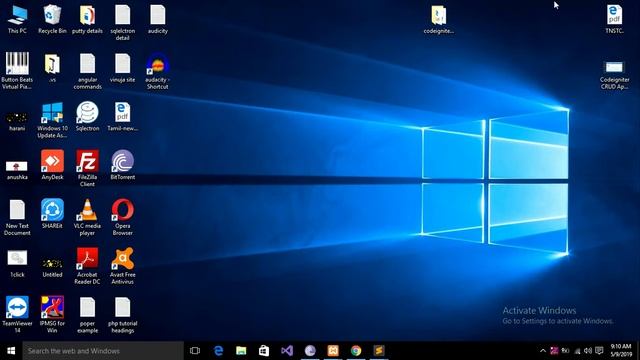
Task: Open Task View from the taskbar
Action: [195, 351]
